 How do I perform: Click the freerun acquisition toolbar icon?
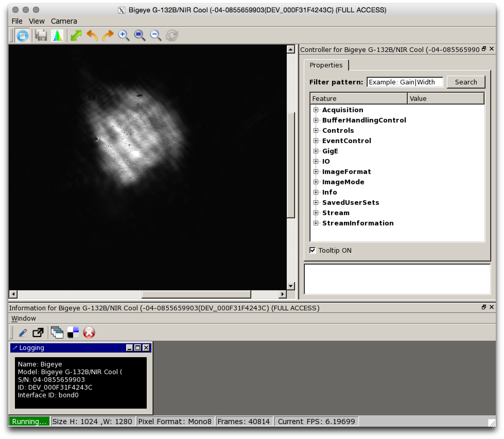tap(23, 36)
